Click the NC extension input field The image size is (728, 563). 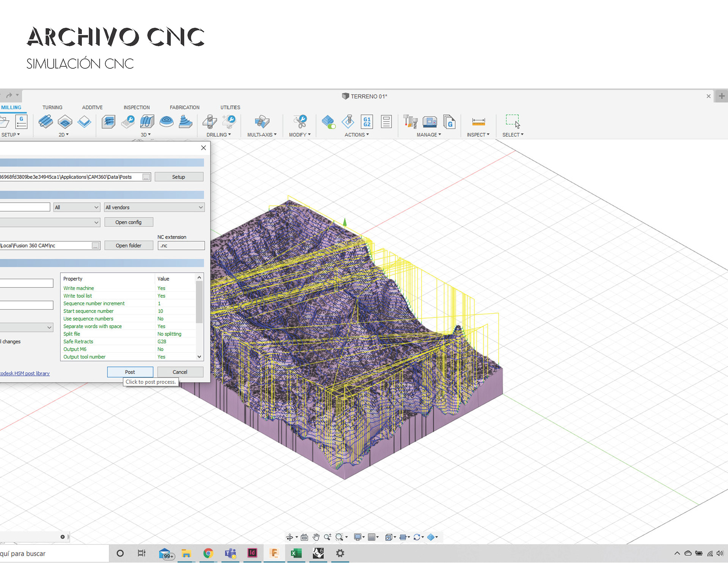(x=181, y=246)
